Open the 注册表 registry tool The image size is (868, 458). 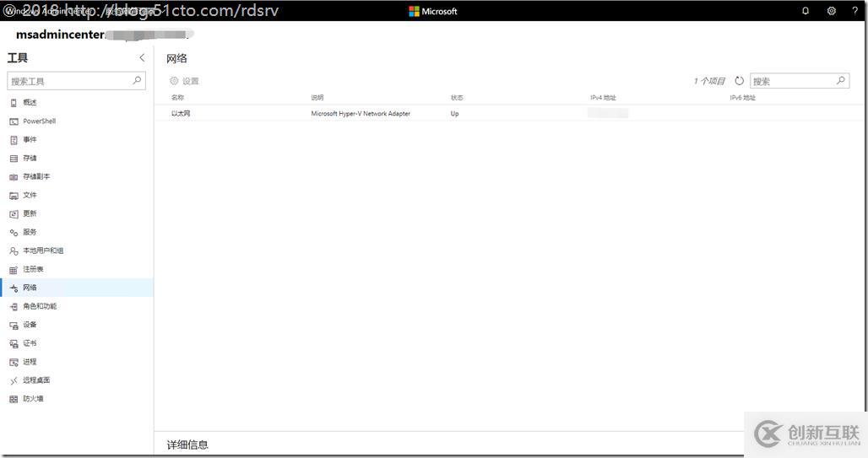(33, 269)
